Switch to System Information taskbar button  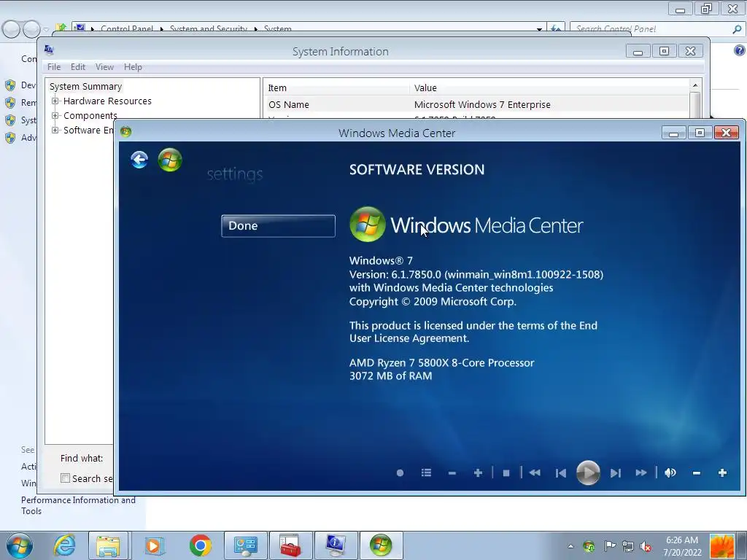[336, 545]
